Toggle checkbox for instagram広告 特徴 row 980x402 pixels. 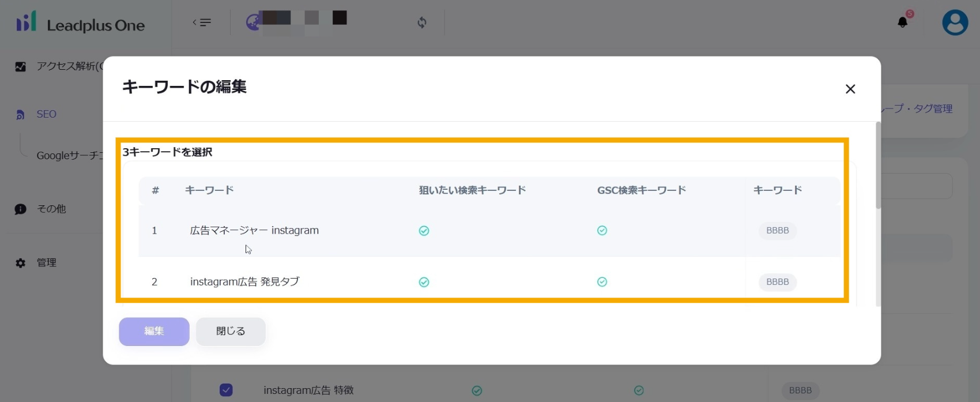coord(226,390)
